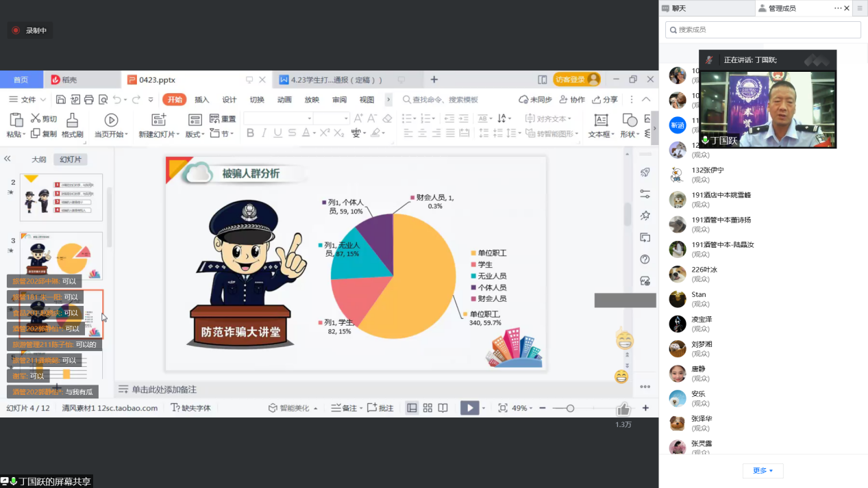Start the slideshow playback button

coord(469,407)
